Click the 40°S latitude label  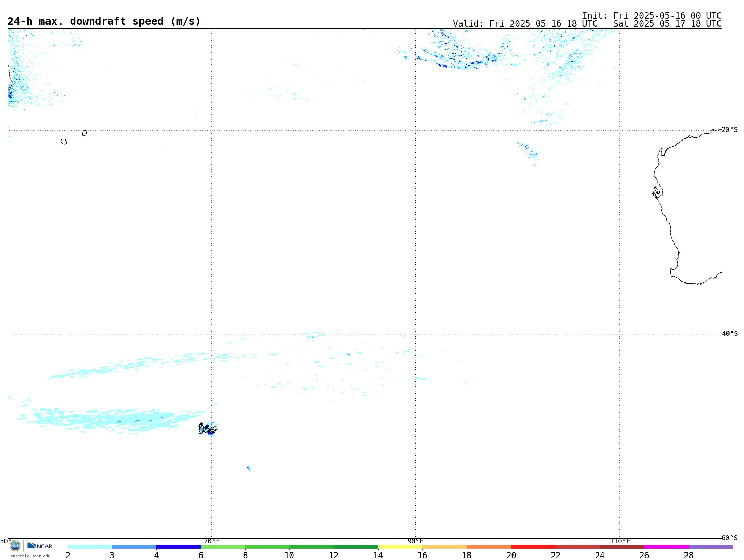[x=730, y=334]
